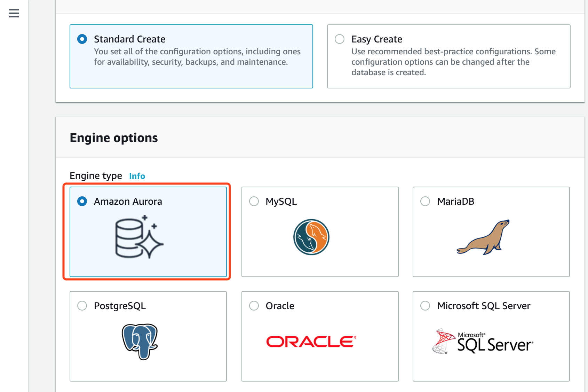588x392 pixels.
Task: Select the Easy Create radio button
Action: coord(340,39)
